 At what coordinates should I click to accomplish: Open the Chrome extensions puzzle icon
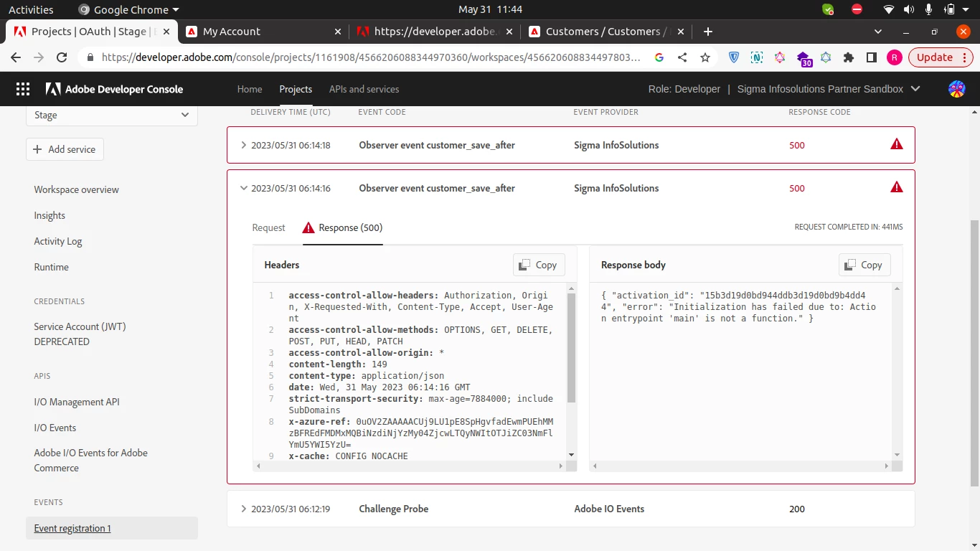[x=849, y=57]
